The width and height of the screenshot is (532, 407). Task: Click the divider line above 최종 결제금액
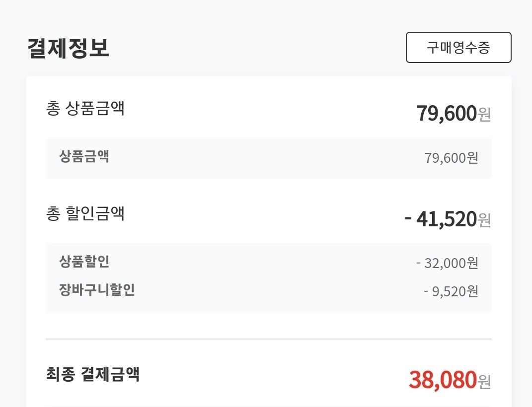click(268, 339)
